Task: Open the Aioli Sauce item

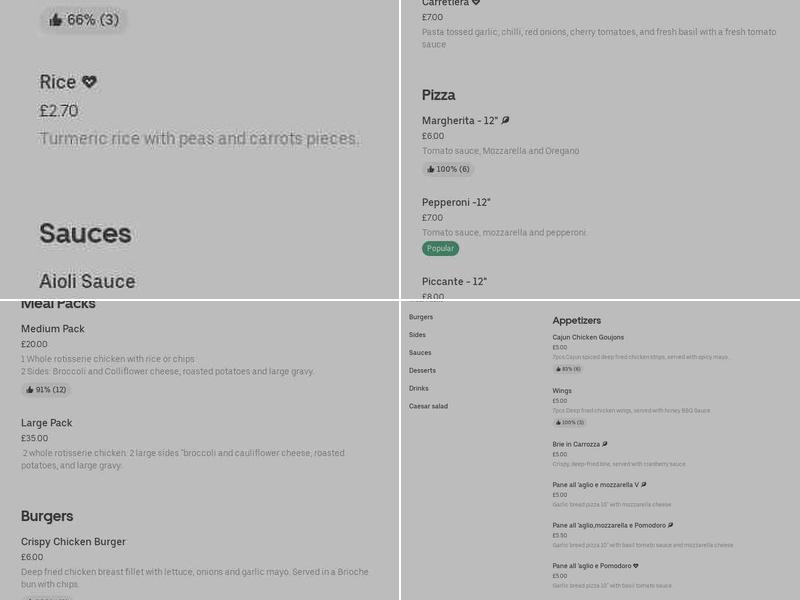Action: (87, 281)
